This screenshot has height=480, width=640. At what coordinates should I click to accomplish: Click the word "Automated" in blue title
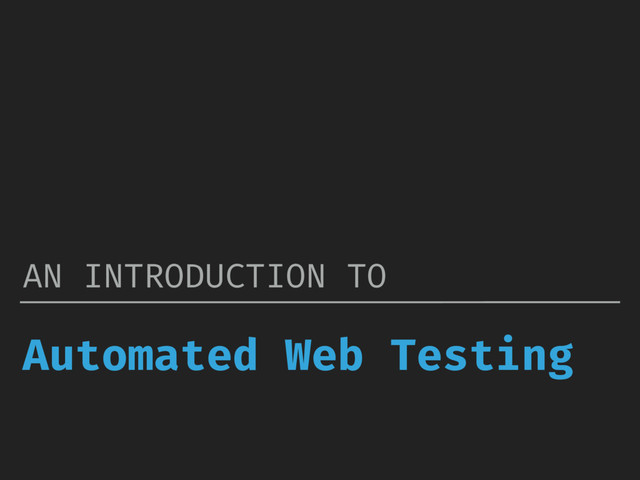tap(140, 354)
